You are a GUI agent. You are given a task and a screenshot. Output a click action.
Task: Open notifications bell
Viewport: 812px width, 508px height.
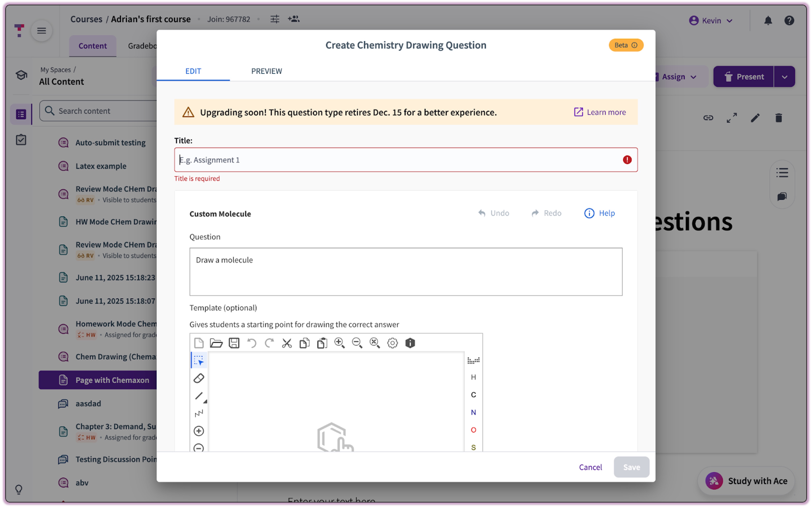768,21
